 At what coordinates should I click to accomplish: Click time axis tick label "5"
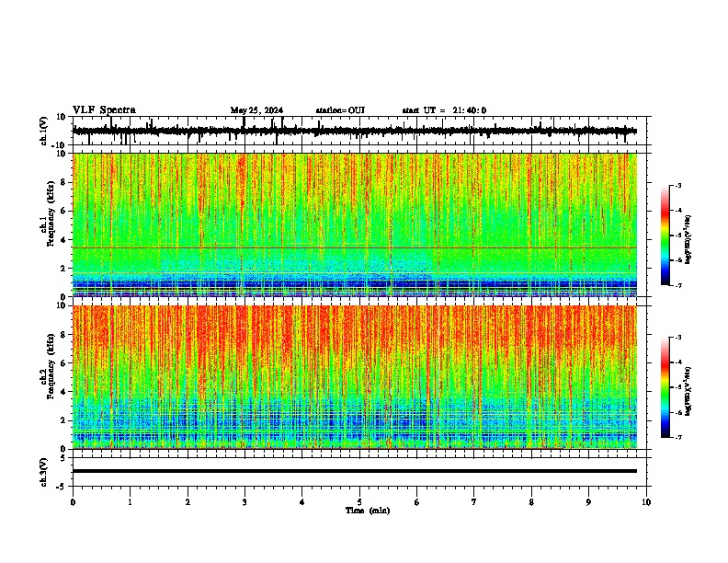coord(359,502)
